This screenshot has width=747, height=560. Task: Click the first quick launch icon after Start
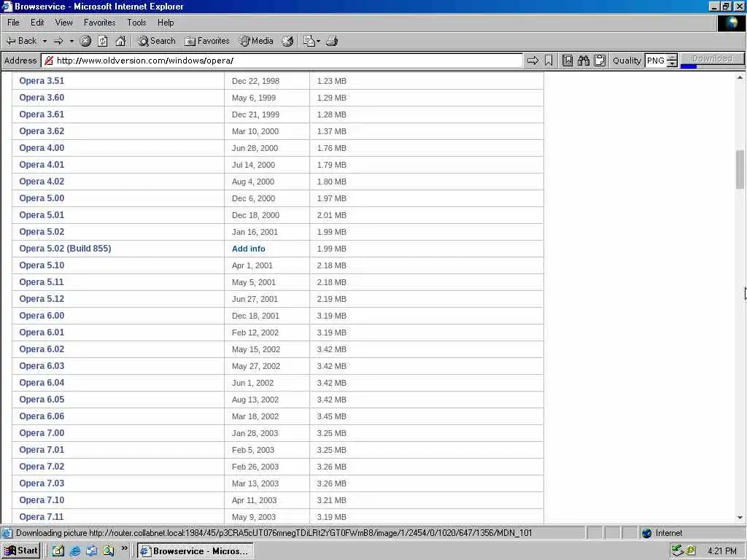(x=58, y=551)
